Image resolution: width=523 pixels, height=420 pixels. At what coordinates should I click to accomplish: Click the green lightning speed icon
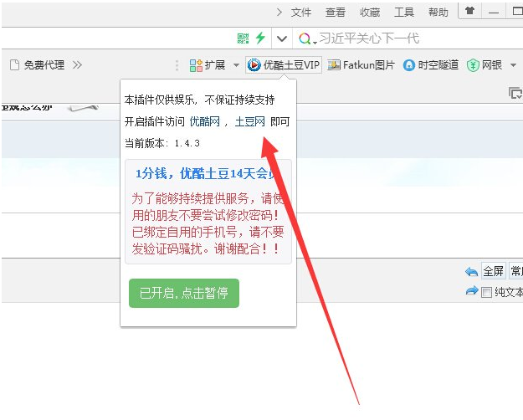[x=260, y=38]
